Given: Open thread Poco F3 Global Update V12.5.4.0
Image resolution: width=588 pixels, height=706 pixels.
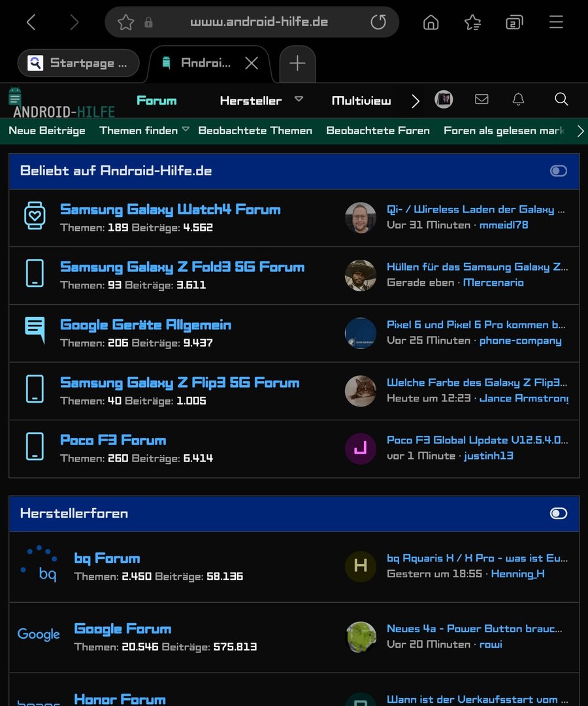Looking at the screenshot, I should [478, 440].
